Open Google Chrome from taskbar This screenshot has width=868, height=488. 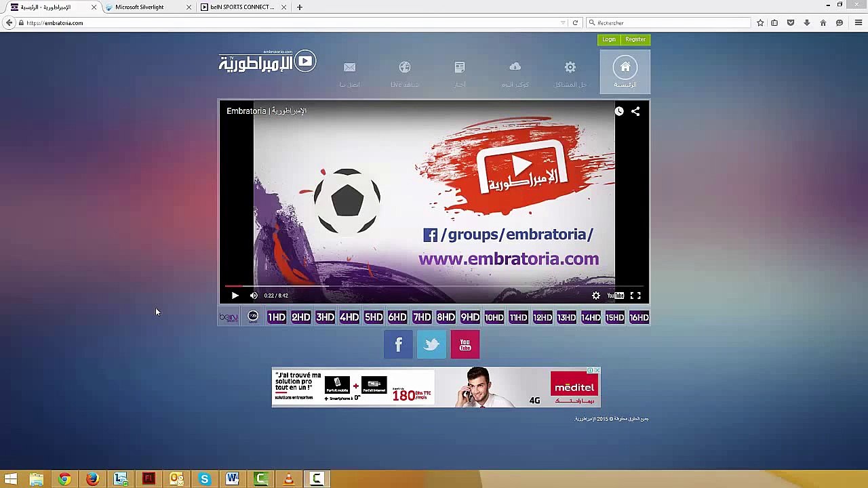pos(64,479)
